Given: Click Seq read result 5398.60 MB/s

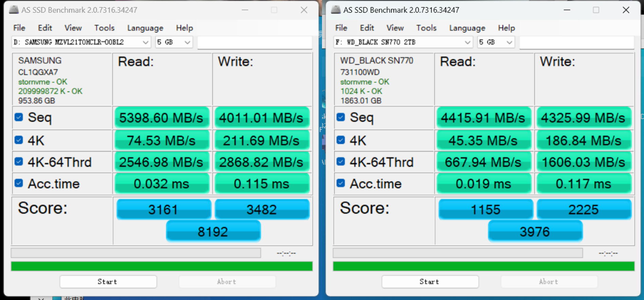Looking at the screenshot, I should click(x=162, y=118).
